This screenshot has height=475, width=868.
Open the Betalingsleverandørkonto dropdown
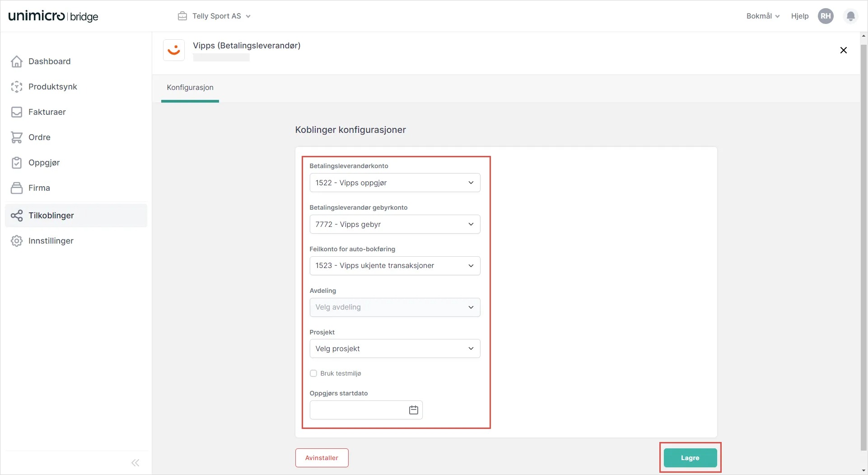[395, 183]
